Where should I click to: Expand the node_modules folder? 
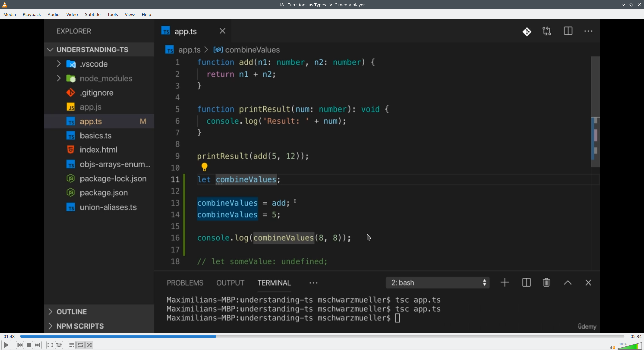pyautogui.click(x=99, y=78)
